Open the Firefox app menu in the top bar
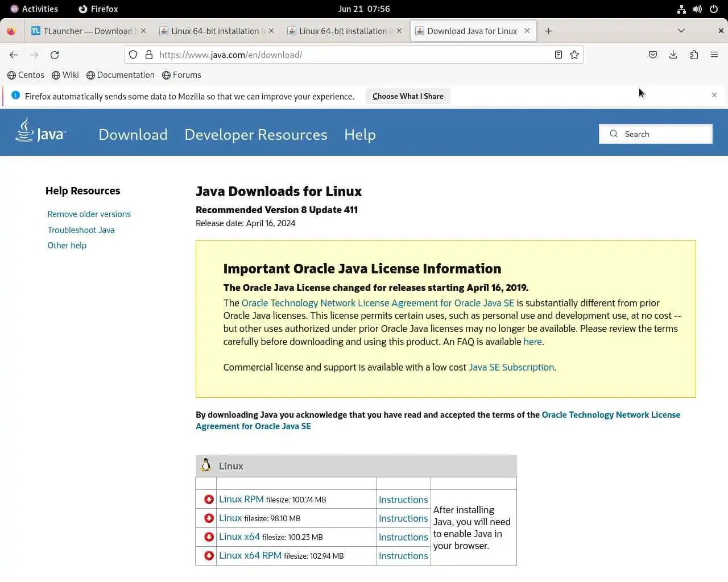Screen dimensions: 728x582 (x=98, y=9)
